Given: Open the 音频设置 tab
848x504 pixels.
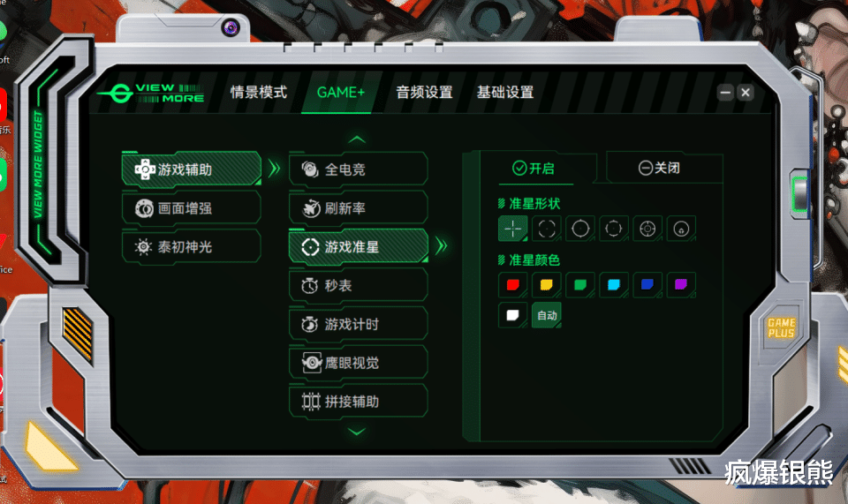Looking at the screenshot, I should pos(424,93).
